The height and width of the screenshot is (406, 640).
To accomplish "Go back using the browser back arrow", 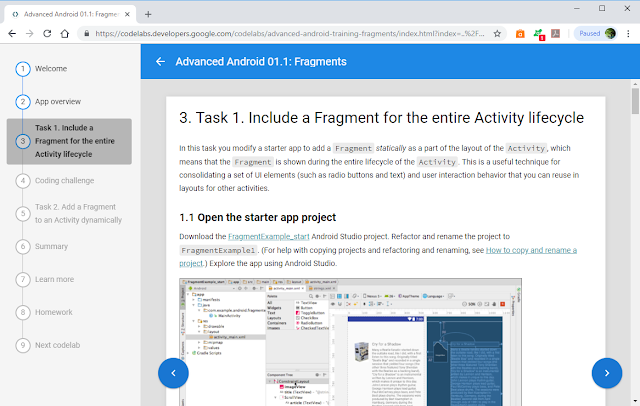I will tap(12, 33).
